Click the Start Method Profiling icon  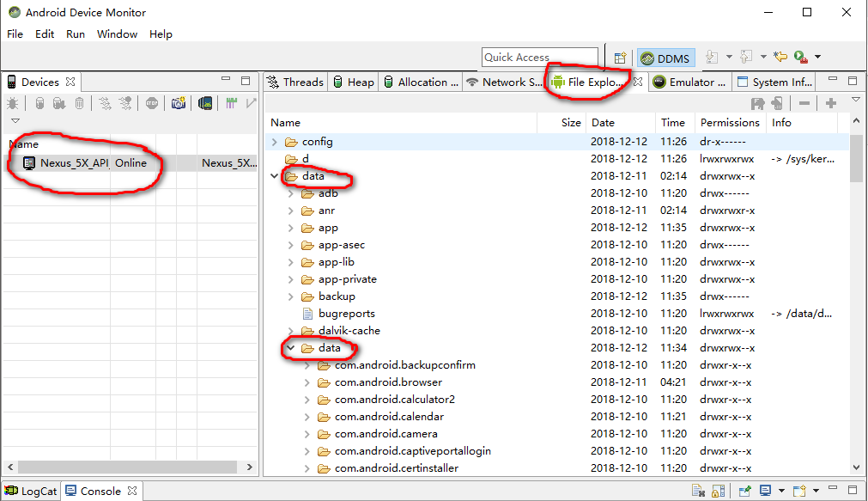coord(125,103)
